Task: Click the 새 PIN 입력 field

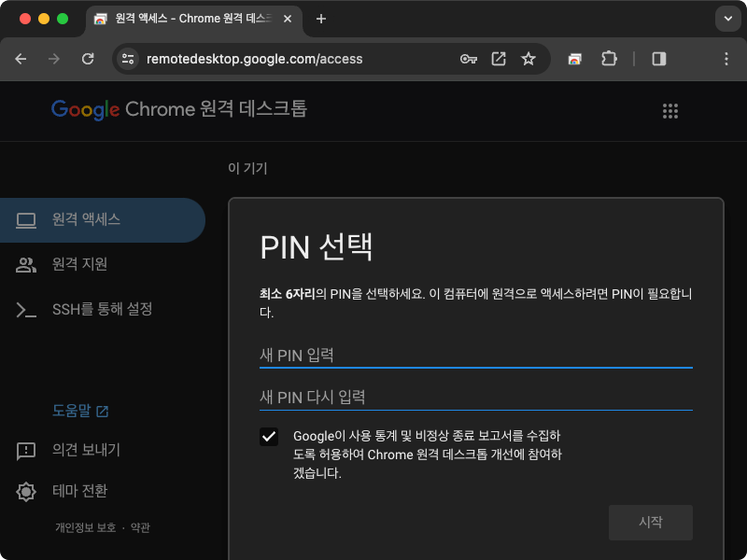Action: point(475,356)
